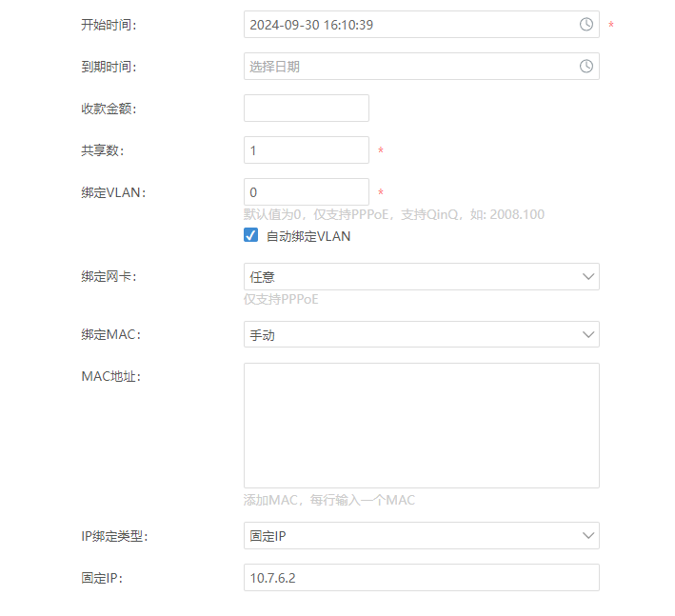Expand the IP绑定类型 dropdown arrow
Image resolution: width=675 pixels, height=616 pixels.
[588, 535]
